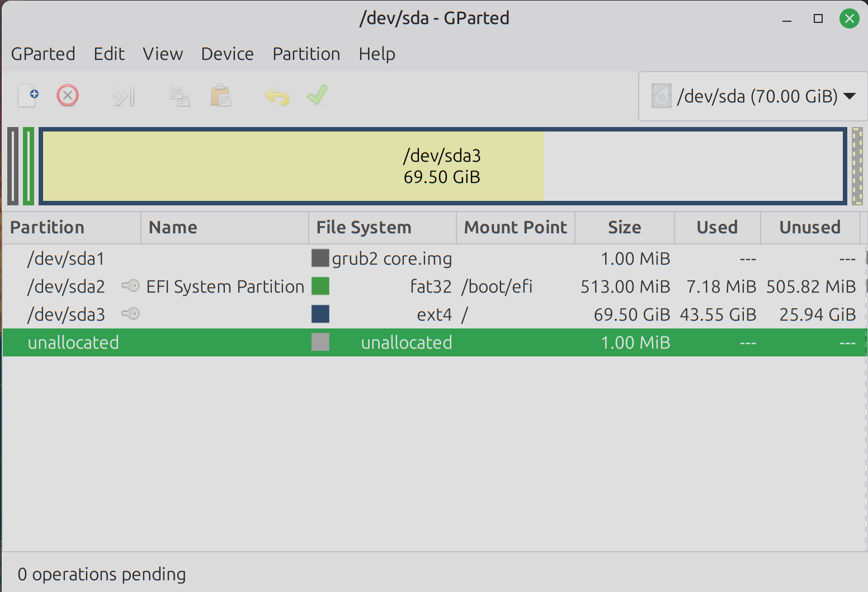Click the 25.94 GiB unused value

818,314
